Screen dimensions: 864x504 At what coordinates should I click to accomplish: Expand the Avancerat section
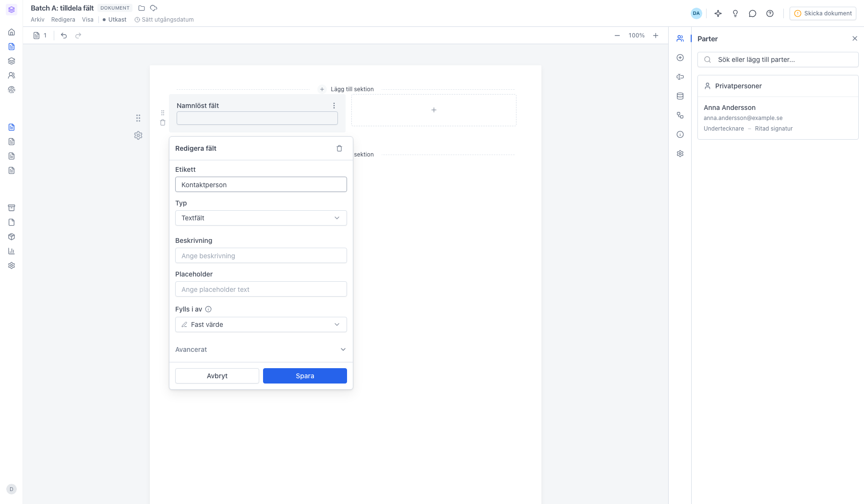(261, 349)
